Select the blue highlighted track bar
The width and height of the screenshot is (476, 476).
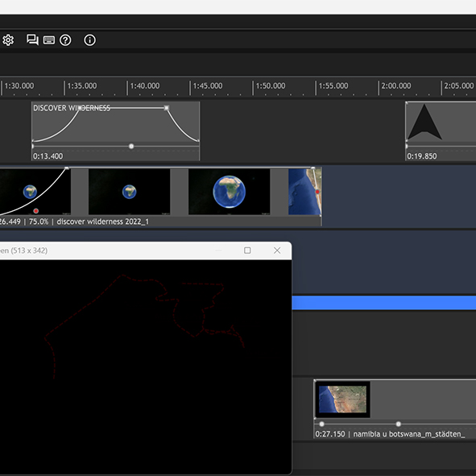[383, 303]
